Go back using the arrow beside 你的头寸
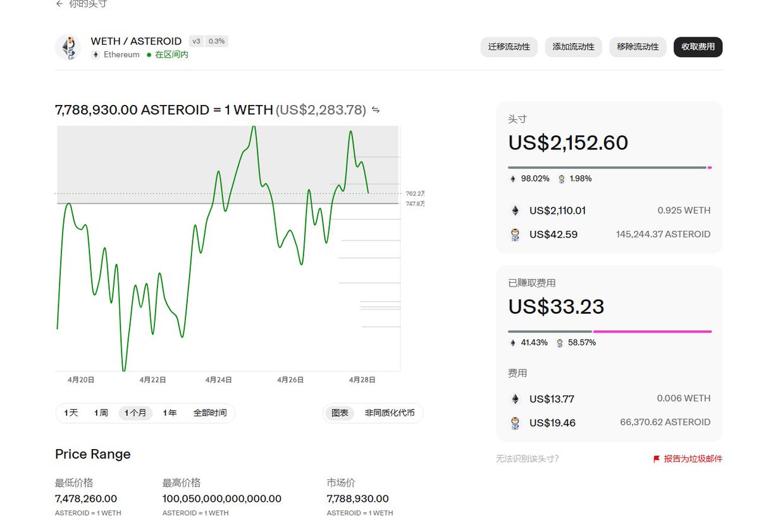759x532 pixels. (x=59, y=4)
